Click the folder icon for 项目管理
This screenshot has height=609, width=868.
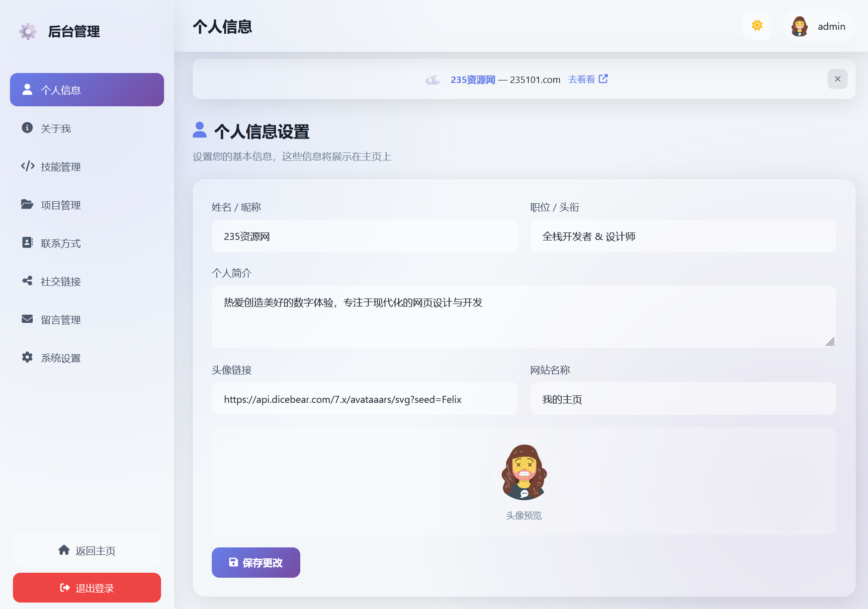27,205
